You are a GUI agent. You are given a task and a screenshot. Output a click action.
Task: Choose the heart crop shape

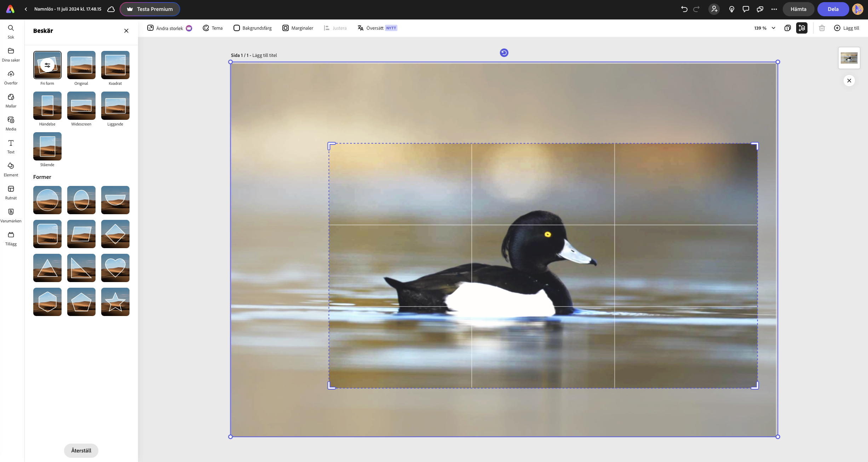(x=115, y=268)
